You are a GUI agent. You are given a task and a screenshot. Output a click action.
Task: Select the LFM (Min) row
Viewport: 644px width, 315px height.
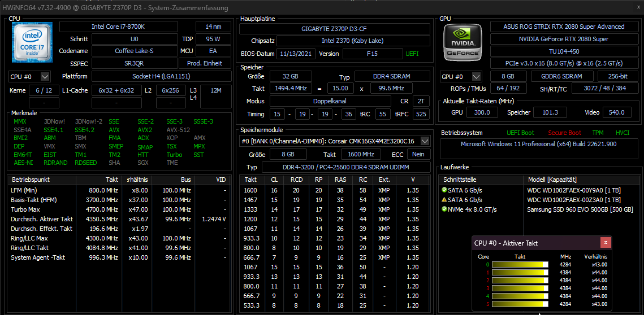[x=119, y=190]
